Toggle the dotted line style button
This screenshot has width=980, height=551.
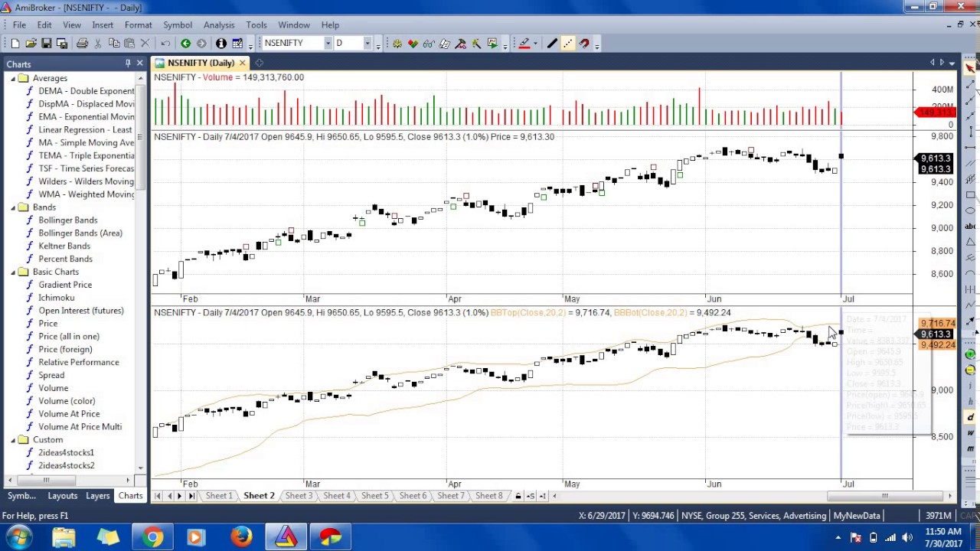[x=568, y=44]
